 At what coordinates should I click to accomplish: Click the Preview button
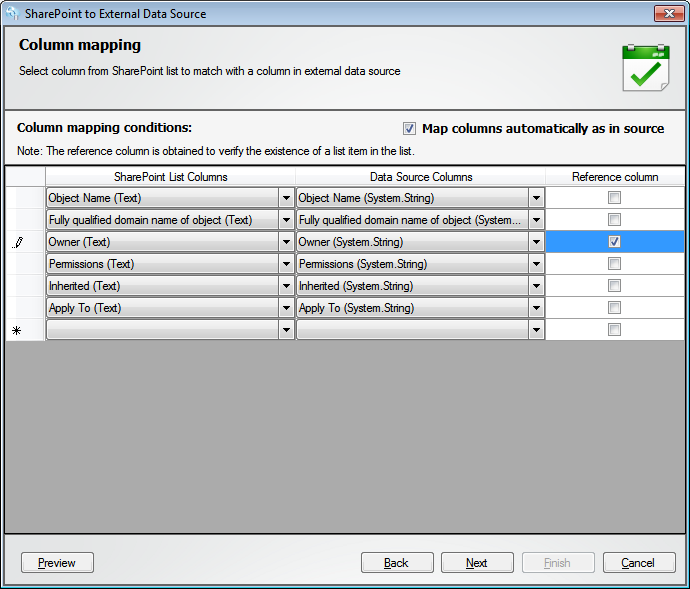(57, 563)
